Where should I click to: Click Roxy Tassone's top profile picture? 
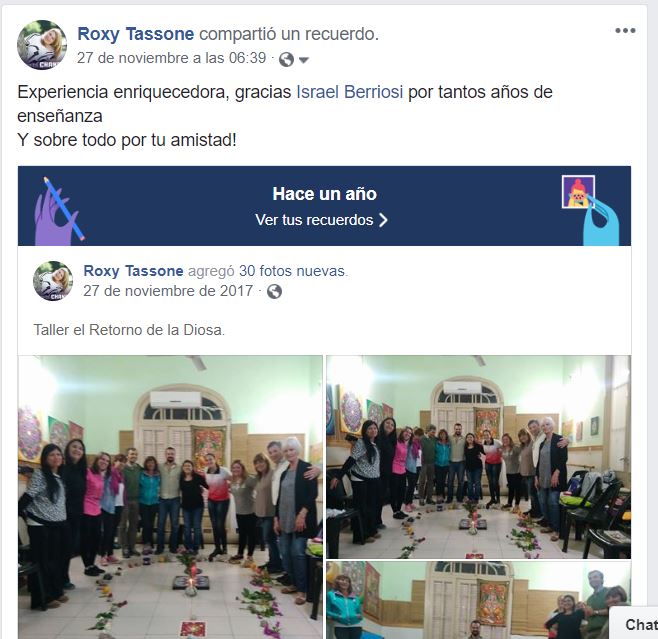tap(42, 44)
